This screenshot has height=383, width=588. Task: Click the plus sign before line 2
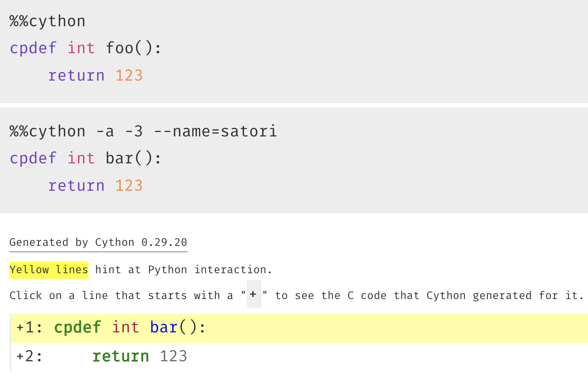pyautogui.click(x=20, y=356)
